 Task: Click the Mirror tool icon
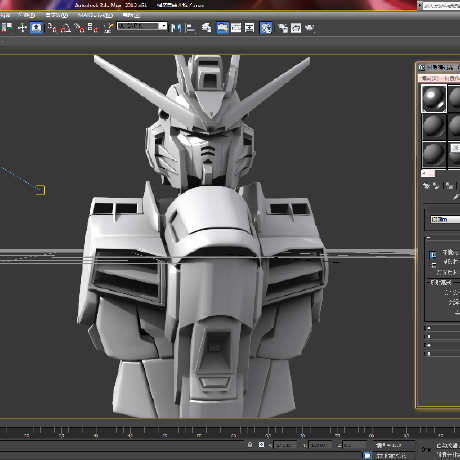(176, 28)
